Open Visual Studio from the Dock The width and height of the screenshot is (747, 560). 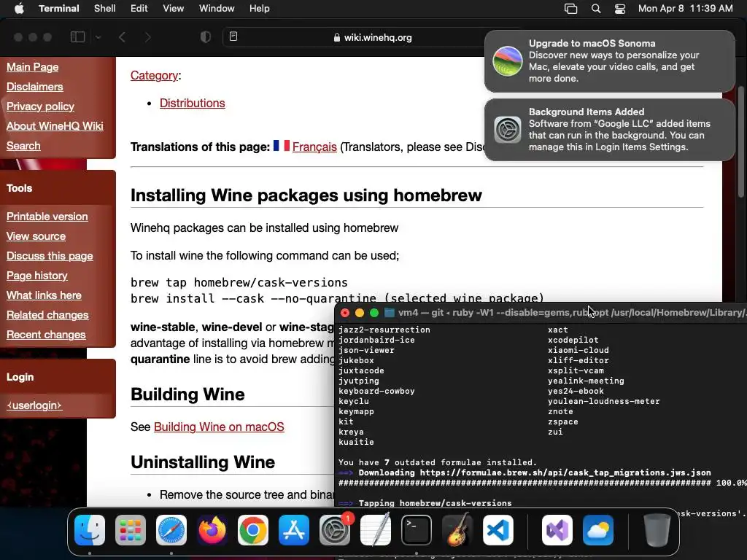(557, 530)
